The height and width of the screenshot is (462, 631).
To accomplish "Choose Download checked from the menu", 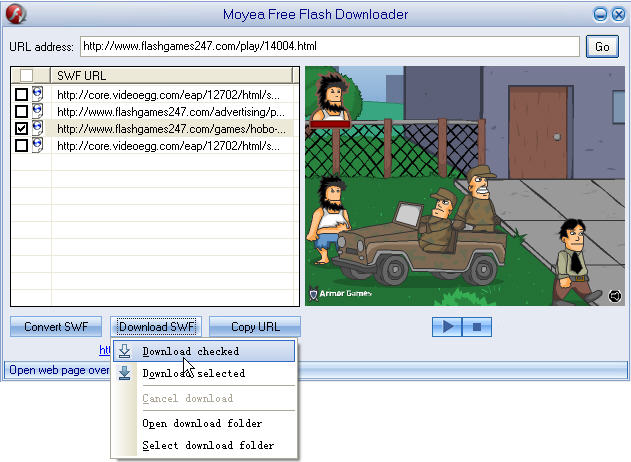I will coord(204,351).
